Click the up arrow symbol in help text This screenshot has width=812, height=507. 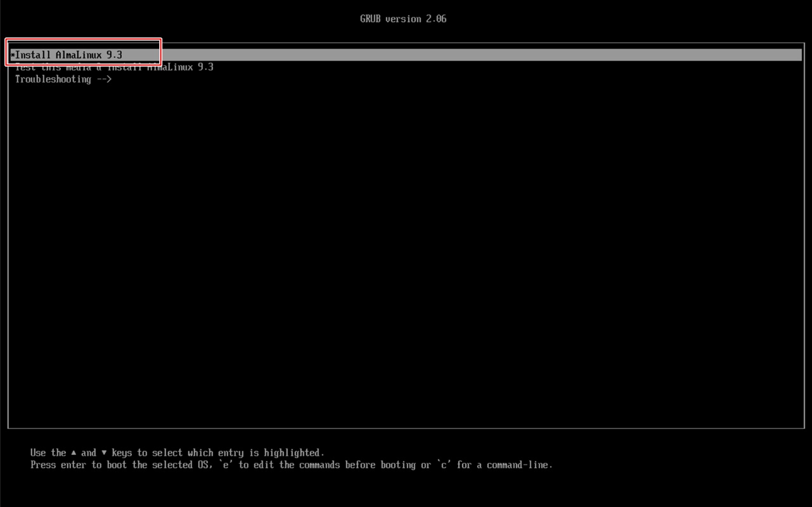click(x=74, y=452)
